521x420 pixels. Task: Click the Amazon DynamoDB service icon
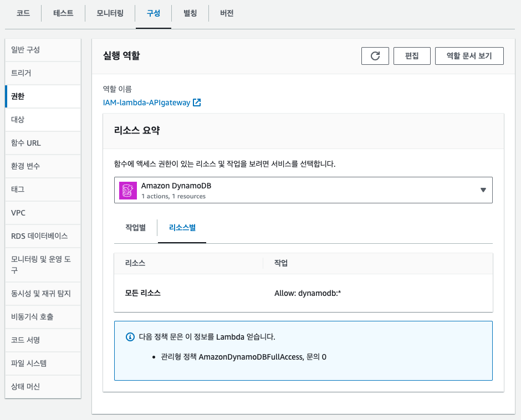coord(128,191)
